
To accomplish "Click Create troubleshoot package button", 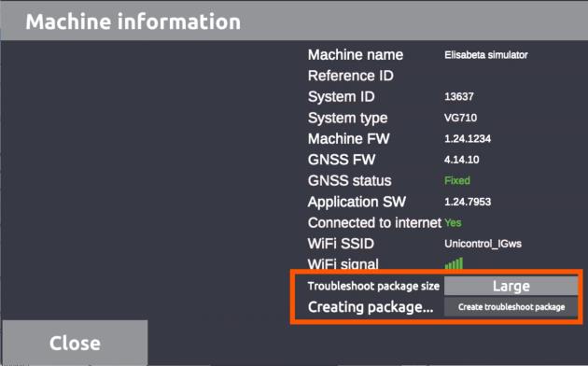I will [x=511, y=307].
